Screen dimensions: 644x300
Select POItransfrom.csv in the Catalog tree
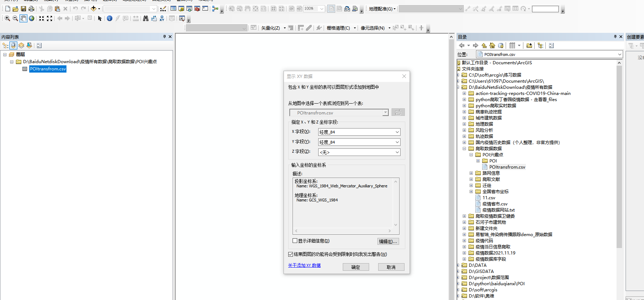507,167
